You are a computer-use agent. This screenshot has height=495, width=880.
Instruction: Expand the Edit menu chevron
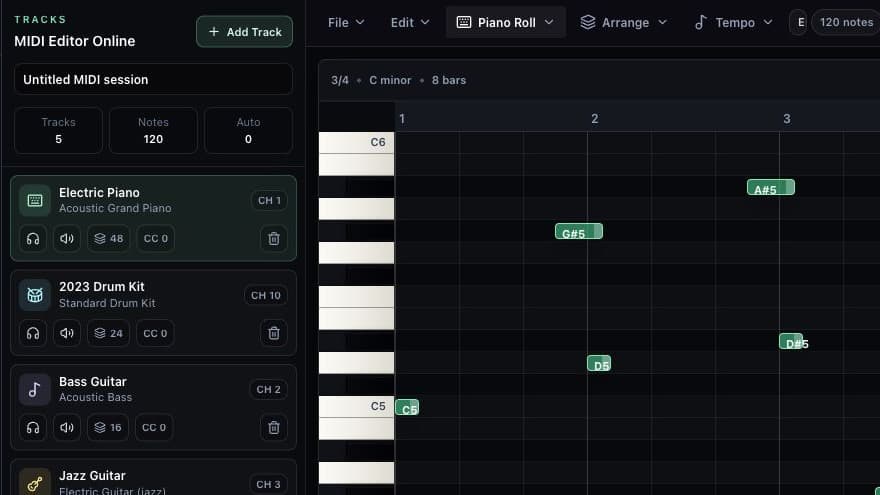(x=425, y=22)
